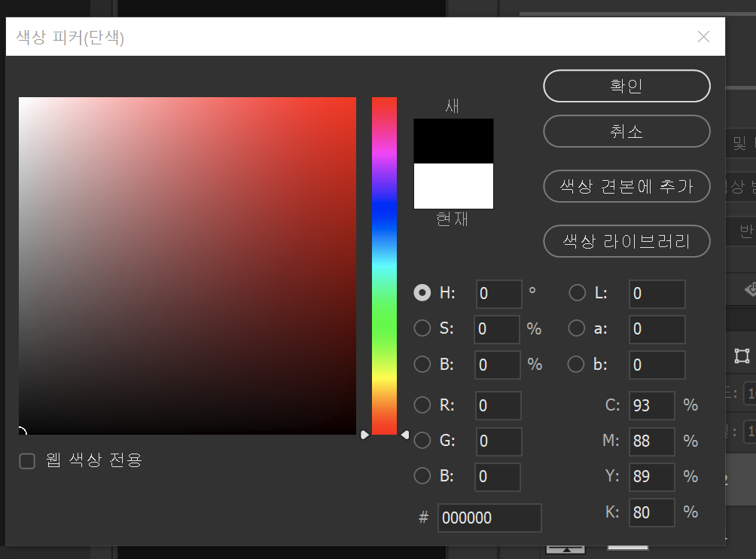Close the 색상 피커 dialog
The image size is (756, 559).
[x=703, y=37]
